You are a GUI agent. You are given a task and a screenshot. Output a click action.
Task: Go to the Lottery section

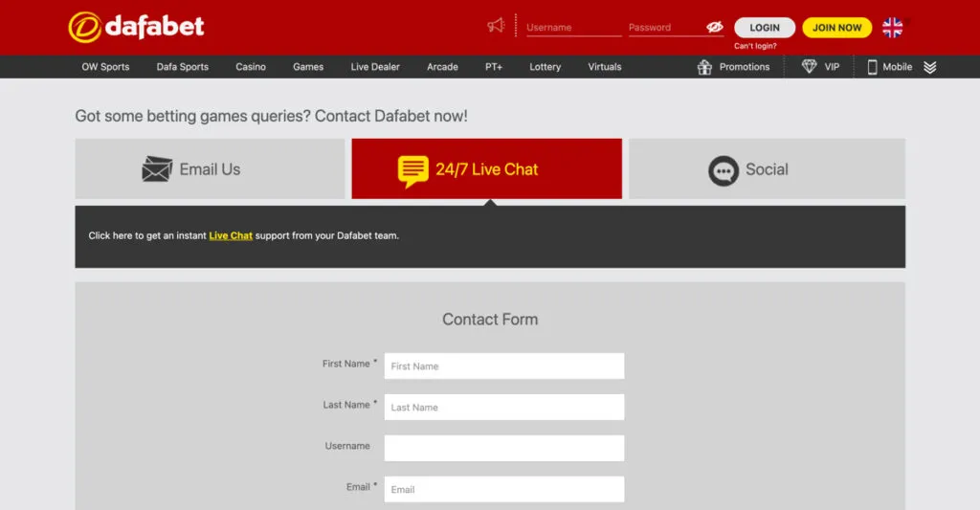545,67
